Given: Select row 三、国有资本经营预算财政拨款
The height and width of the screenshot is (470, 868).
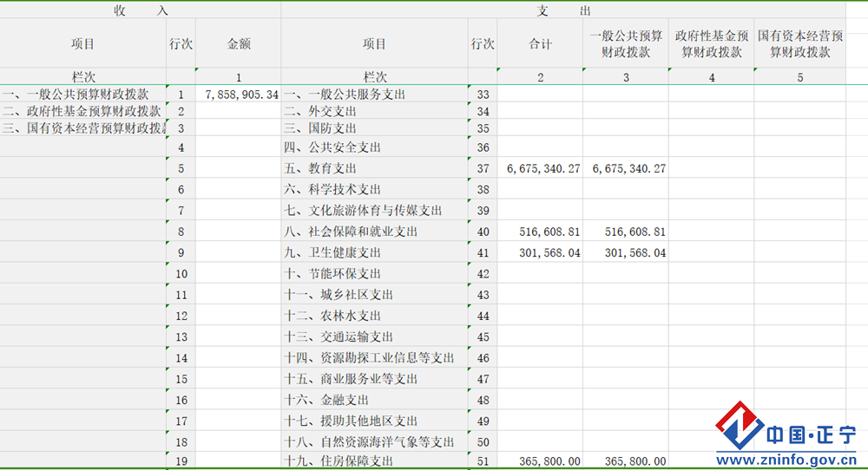Looking at the screenshot, I should tap(83, 127).
